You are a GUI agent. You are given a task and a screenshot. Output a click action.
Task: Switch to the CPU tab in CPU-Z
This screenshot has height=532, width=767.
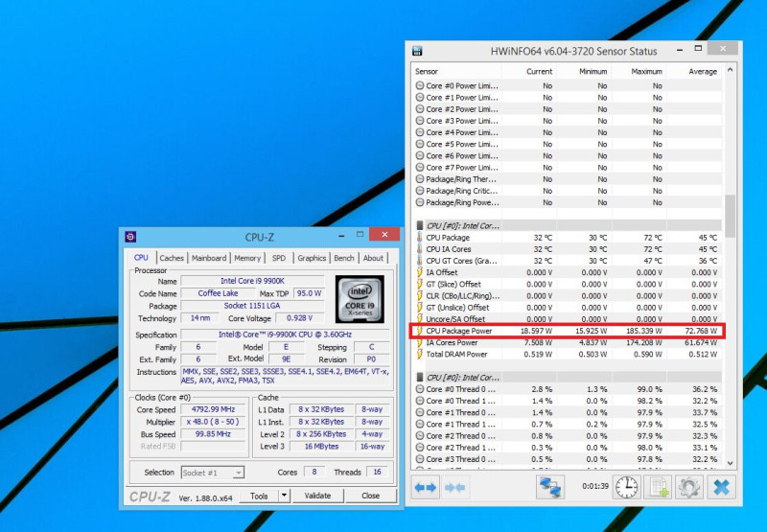tap(141, 257)
